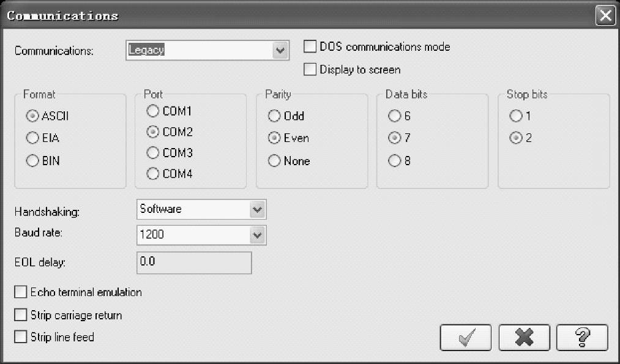Select EIA format radio button
This screenshot has height=364, width=620.
coord(32,138)
